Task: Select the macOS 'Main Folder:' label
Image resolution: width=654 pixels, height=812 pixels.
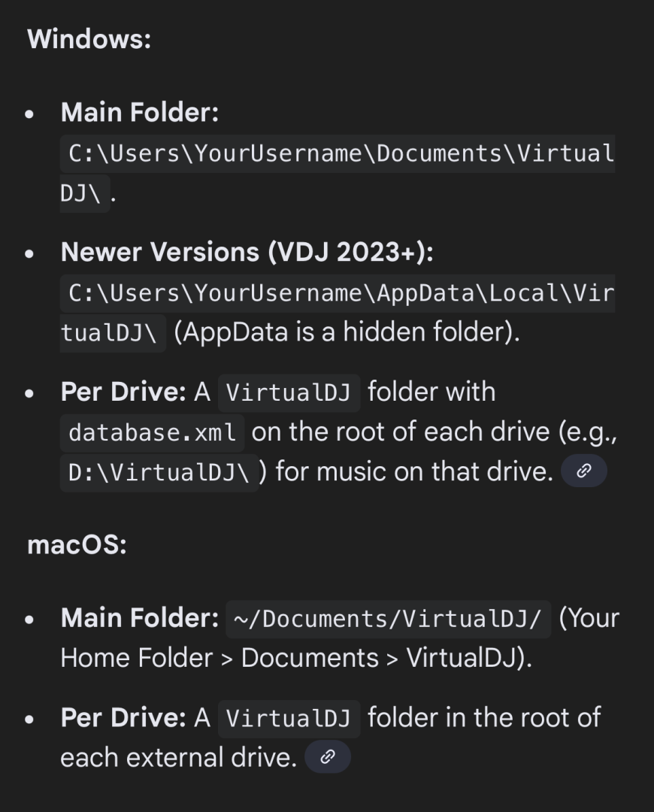Action: click(140, 618)
